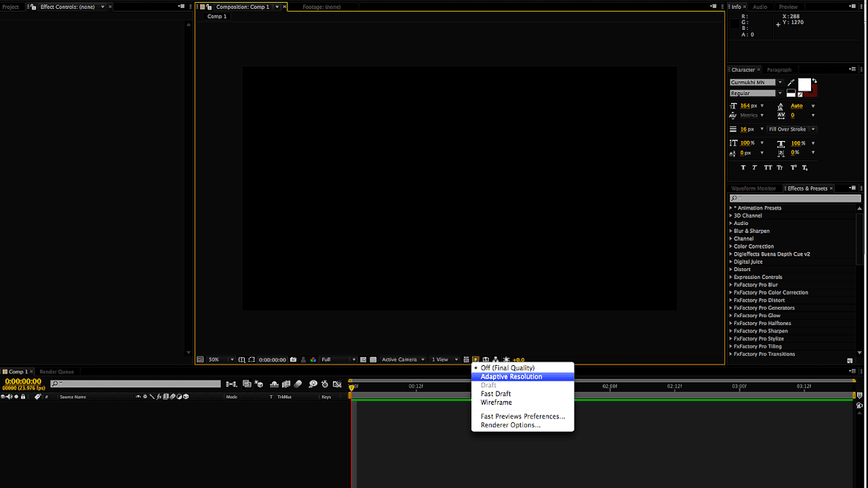This screenshot has width=868, height=488.
Task: Open the Active Camera dropdown
Action: (403, 359)
